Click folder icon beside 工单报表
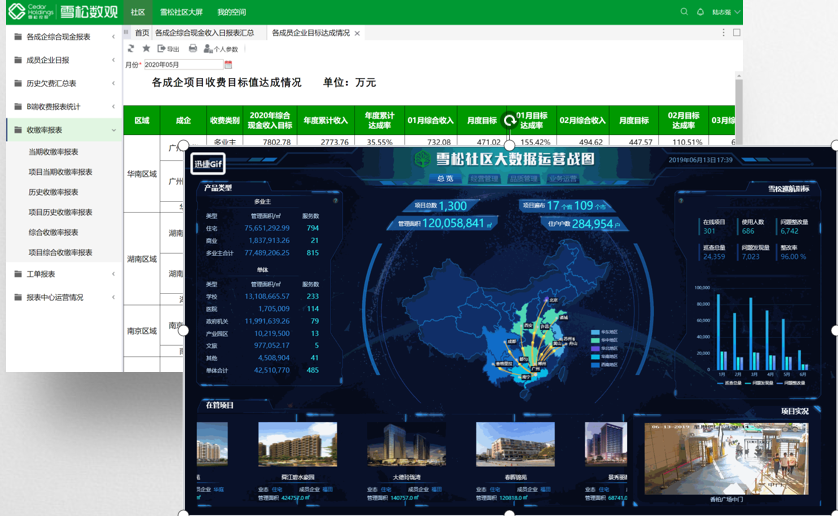Screen dimensions: 838x516 (18, 274)
